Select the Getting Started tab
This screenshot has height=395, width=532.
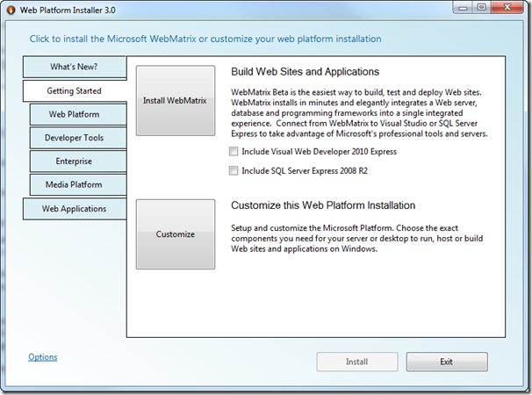(x=75, y=91)
